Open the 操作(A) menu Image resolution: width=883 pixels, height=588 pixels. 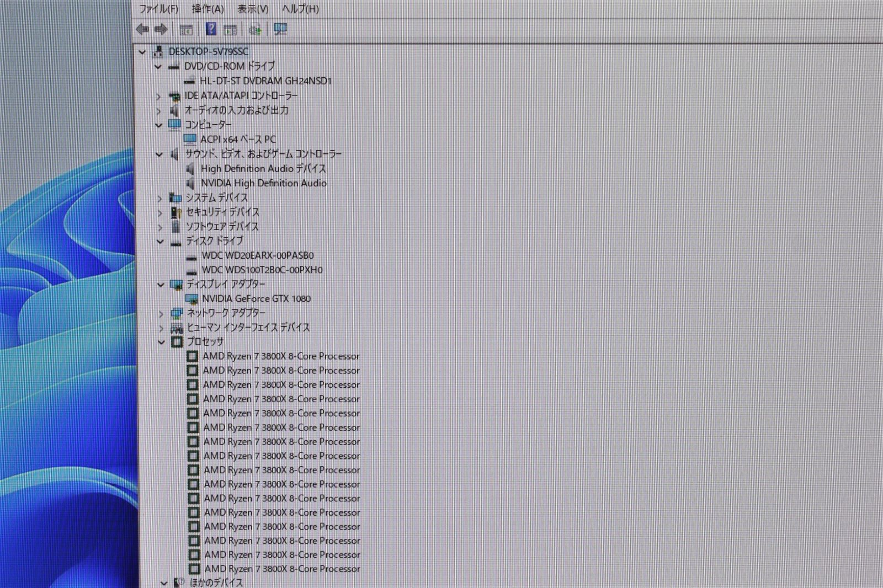pyautogui.click(x=208, y=9)
